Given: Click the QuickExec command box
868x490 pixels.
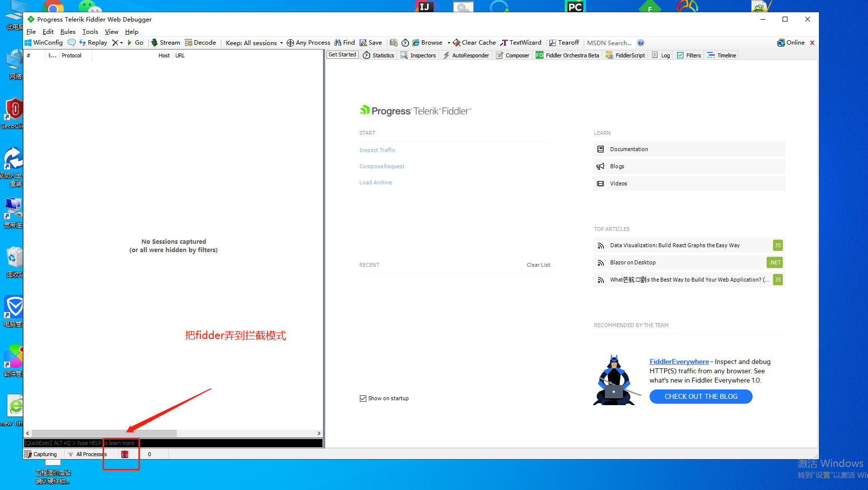Looking at the screenshot, I should [x=173, y=443].
